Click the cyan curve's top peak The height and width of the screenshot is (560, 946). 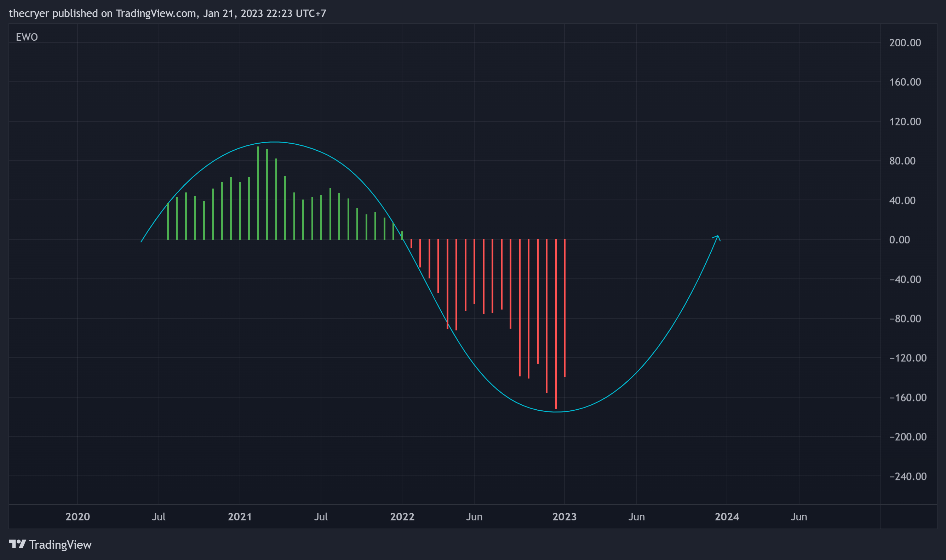pyautogui.click(x=274, y=142)
